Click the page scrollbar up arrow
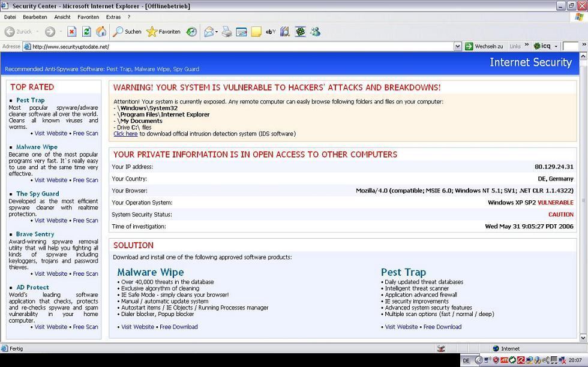 click(583, 56)
